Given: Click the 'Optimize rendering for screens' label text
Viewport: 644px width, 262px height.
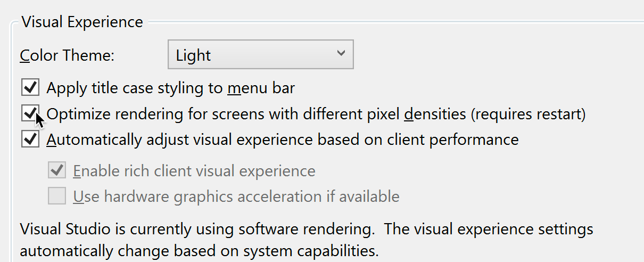Looking at the screenshot, I should pyautogui.click(x=213, y=114).
